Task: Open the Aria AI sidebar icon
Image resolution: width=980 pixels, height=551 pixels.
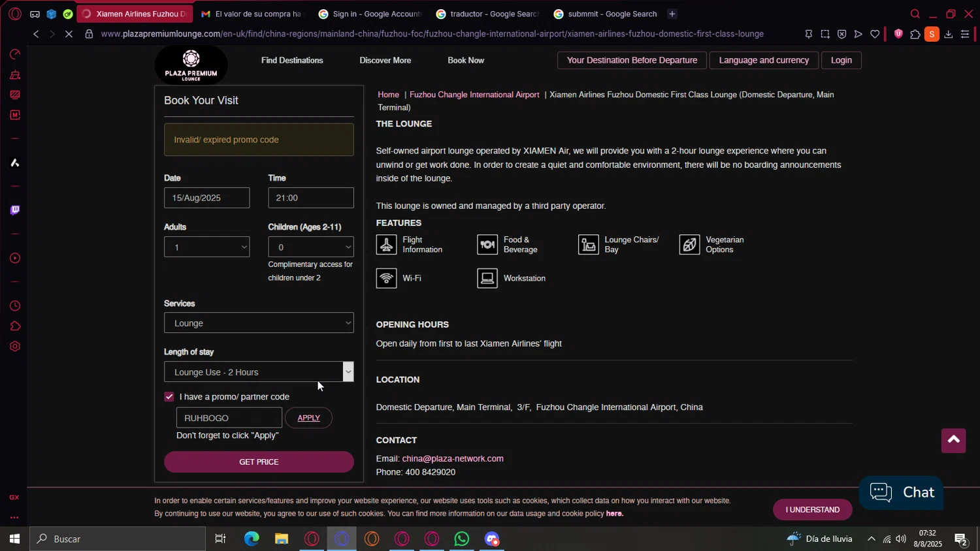Action: tap(15, 163)
